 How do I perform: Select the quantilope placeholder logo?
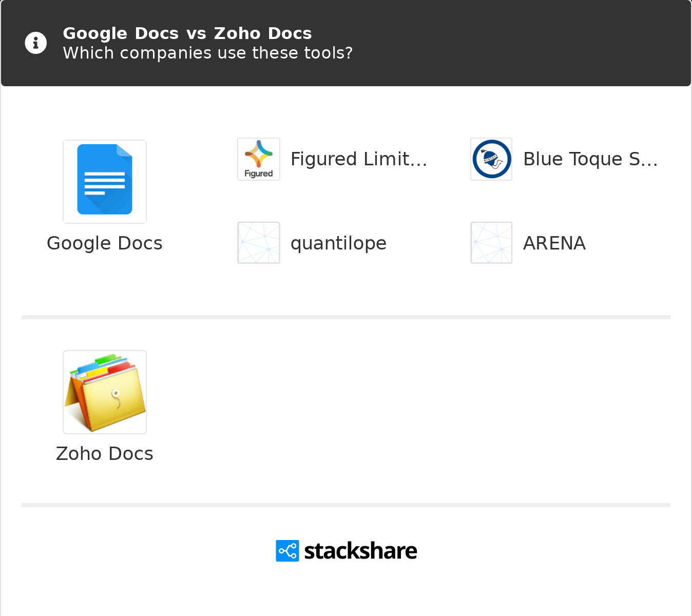(x=259, y=243)
